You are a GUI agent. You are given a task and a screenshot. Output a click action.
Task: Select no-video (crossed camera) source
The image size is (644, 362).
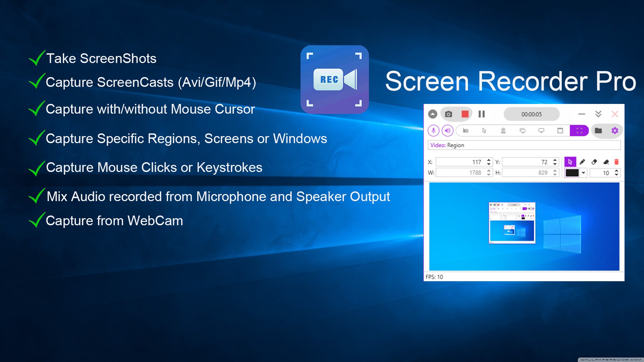(466, 131)
